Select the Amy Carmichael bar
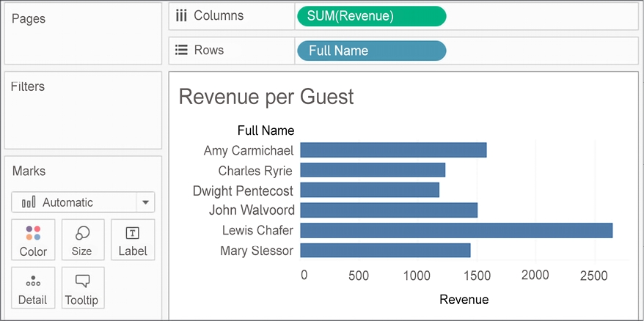644x321 pixels. pos(393,150)
